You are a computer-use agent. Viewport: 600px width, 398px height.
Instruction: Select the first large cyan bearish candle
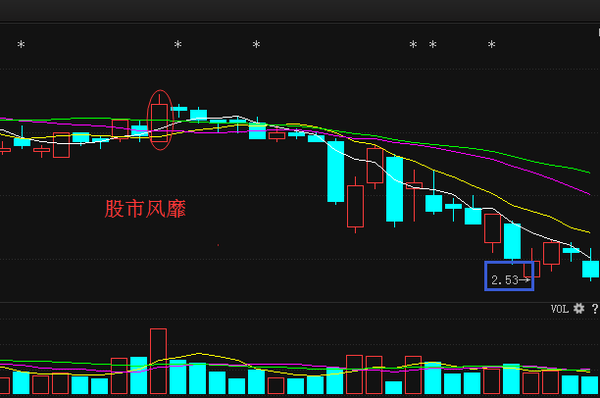pos(336,171)
